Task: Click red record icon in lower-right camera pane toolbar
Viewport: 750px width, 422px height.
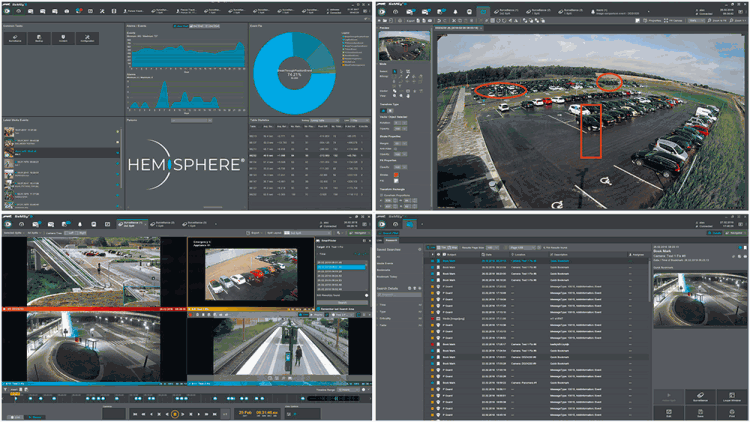Action: pos(190,315)
